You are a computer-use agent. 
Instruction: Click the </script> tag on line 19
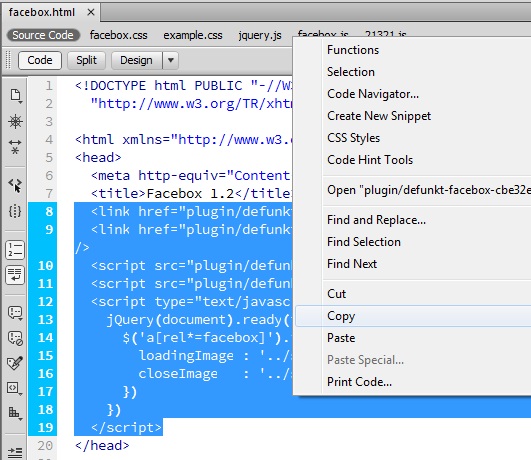pos(127,427)
